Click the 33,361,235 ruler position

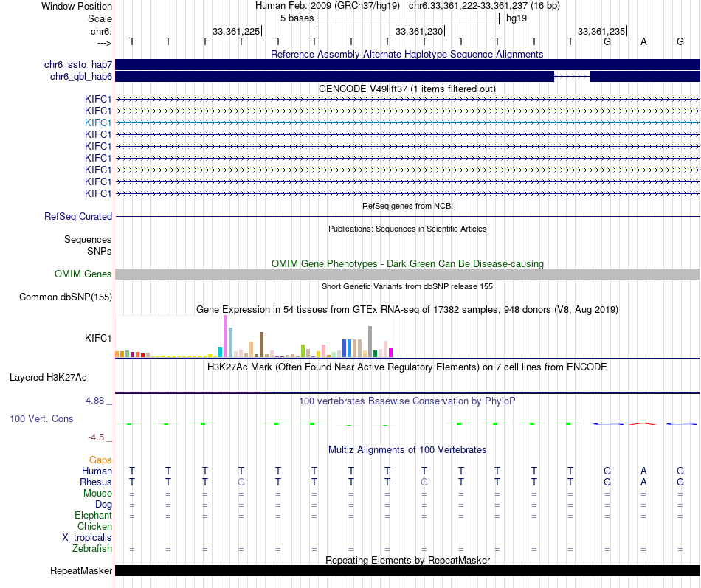point(601,31)
